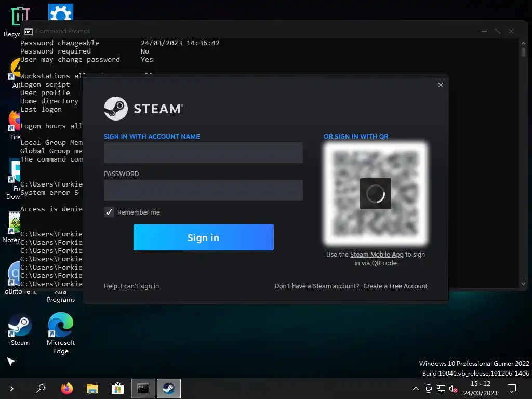This screenshot has height=399, width=532.
Task: Click the meeting/camera tray icon
Action: (x=429, y=389)
